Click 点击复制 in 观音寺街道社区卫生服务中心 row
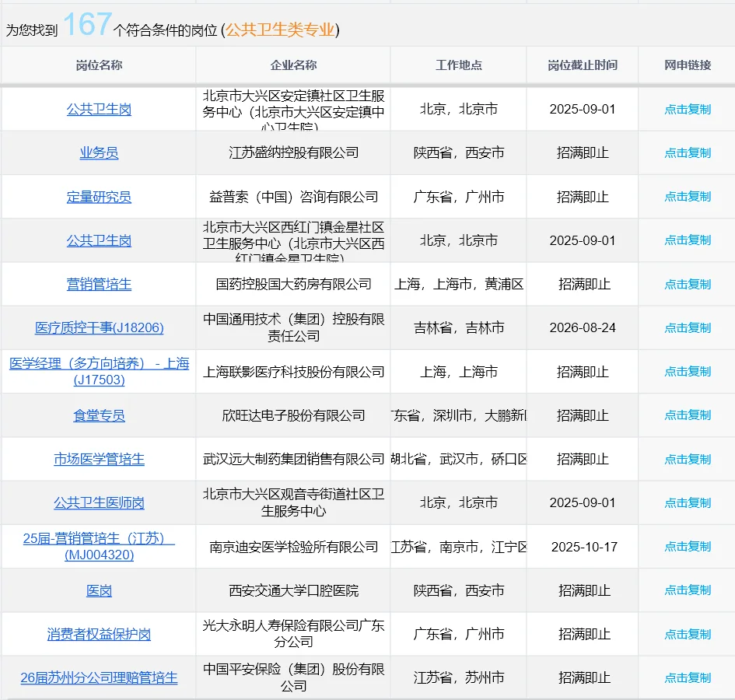This screenshot has width=735, height=700. click(688, 502)
